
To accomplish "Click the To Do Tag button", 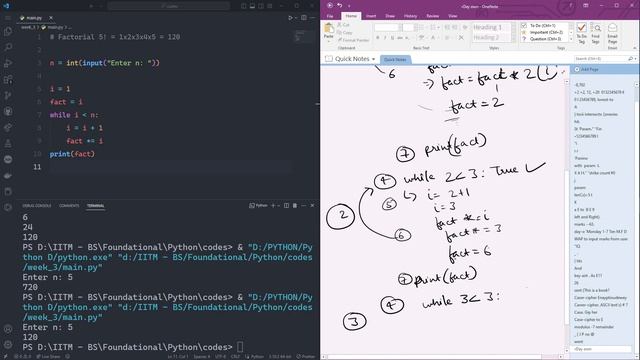I will [582, 33].
